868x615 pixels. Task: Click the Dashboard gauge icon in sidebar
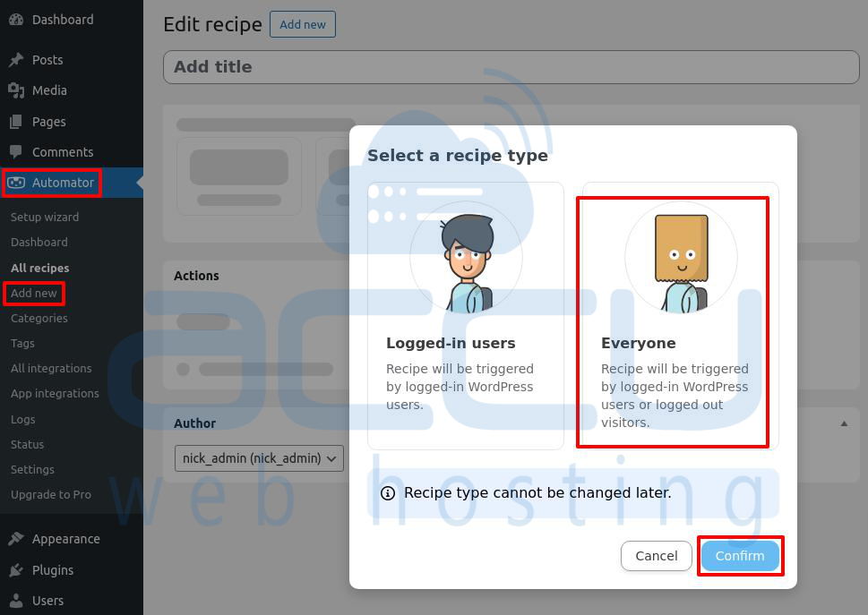(x=16, y=20)
